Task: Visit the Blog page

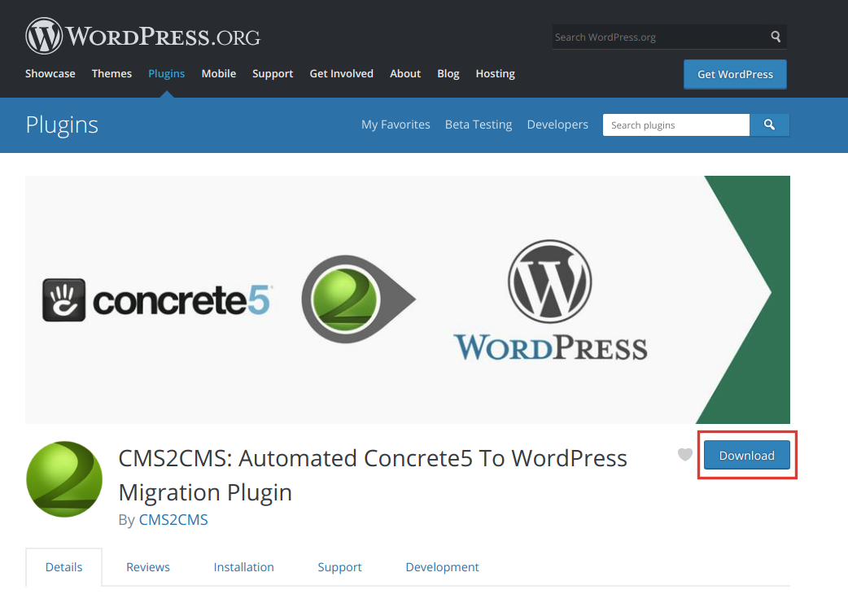Action: (448, 73)
